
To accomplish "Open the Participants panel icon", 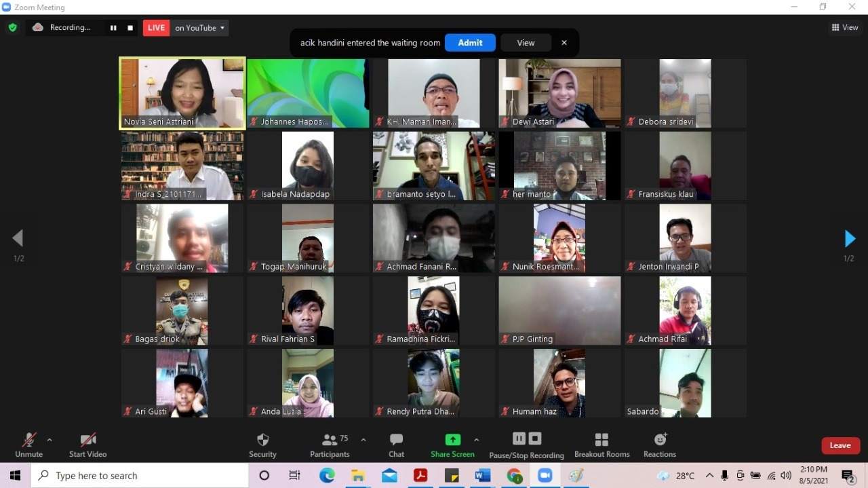I will coord(330,440).
